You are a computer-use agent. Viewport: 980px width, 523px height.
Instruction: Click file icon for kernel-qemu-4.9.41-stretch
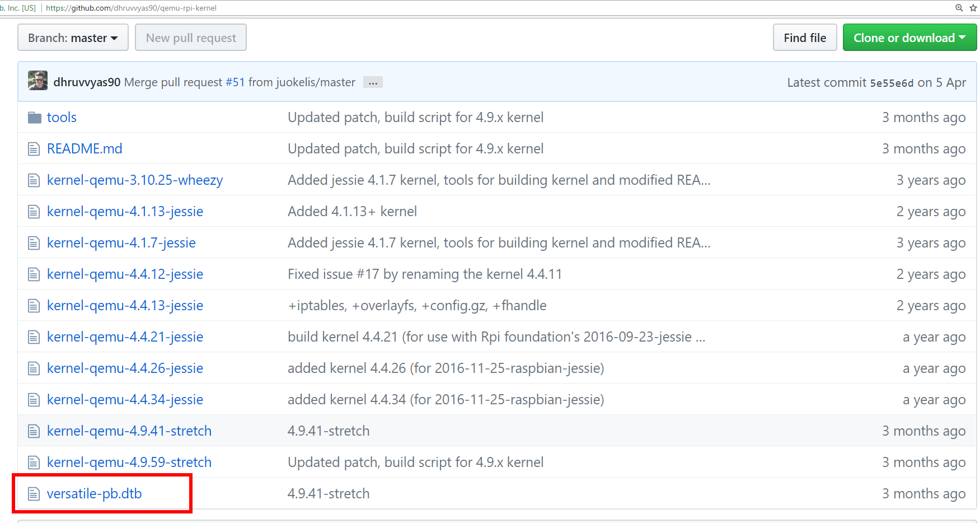pyautogui.click(x=34, y=431)
